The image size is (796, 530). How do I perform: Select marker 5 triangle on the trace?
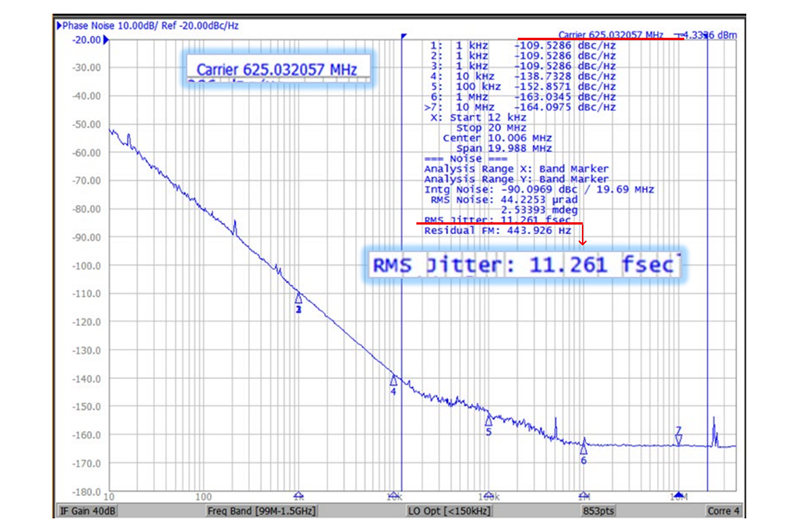(x=489, y=421)
